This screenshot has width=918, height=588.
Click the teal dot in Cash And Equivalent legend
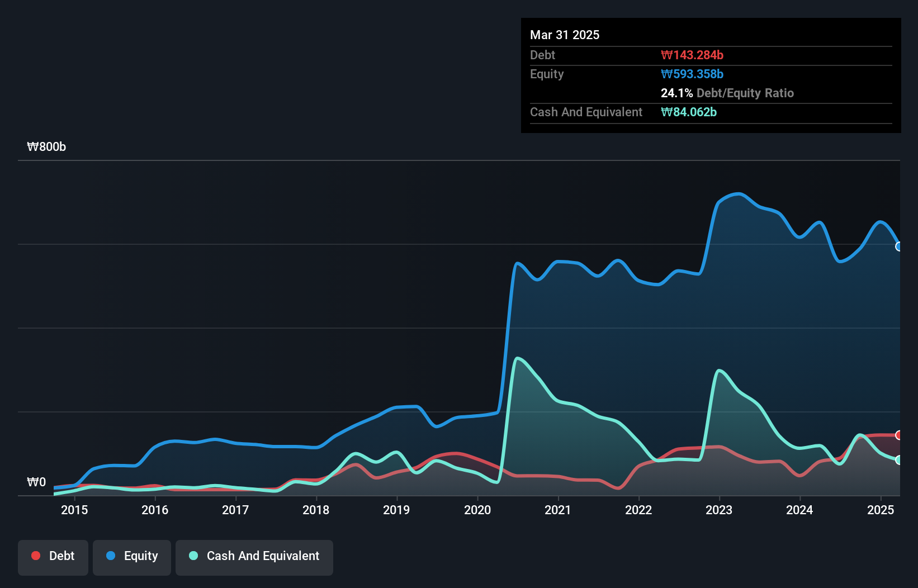(193, 556)
